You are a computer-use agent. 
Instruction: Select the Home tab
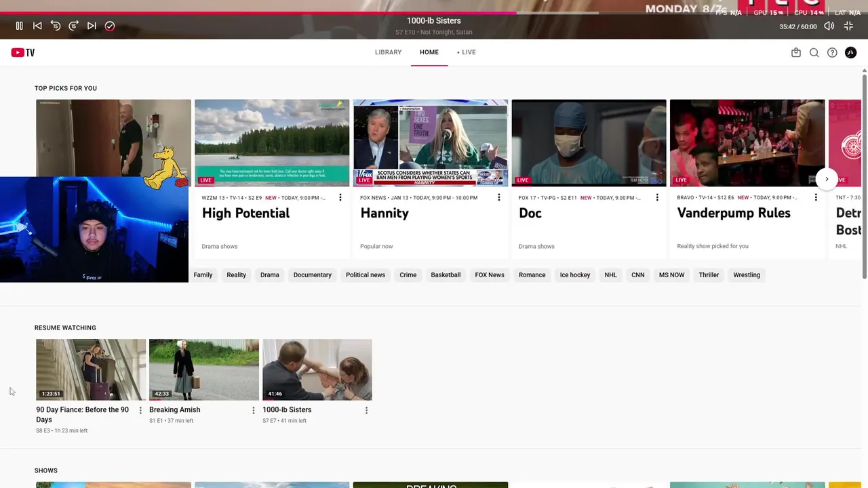pyautogui.click(x=429, y=52)
